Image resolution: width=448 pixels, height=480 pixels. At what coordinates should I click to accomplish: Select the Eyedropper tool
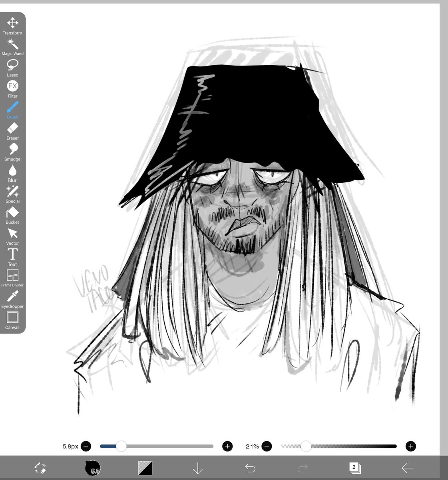(x=12, y=300)
